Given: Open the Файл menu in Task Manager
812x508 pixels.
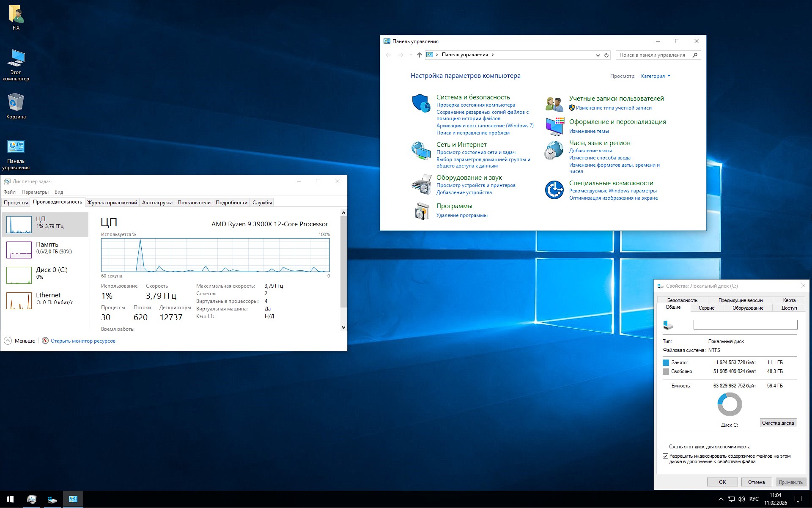Looking at the screenshot, I should pyautogui.click(x=9, y=192).
